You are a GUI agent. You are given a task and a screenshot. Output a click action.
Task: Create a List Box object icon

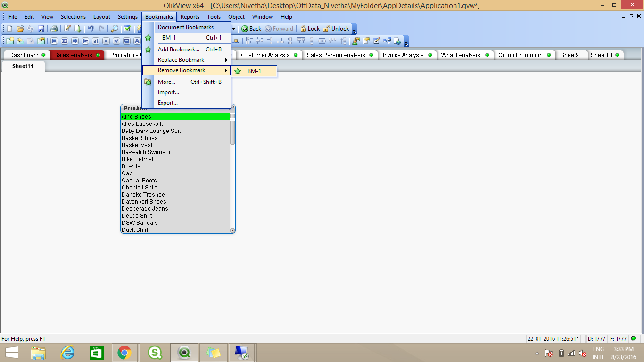pyautogui.click(x=54, y=41)
